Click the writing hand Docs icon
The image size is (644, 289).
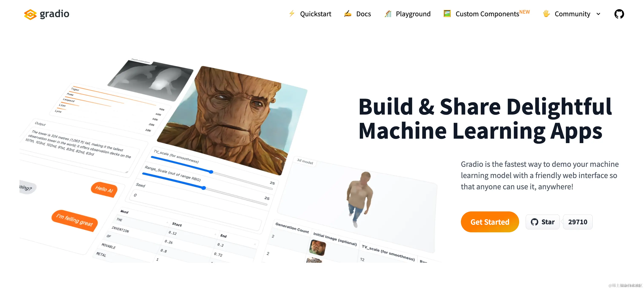coord(348,13)
